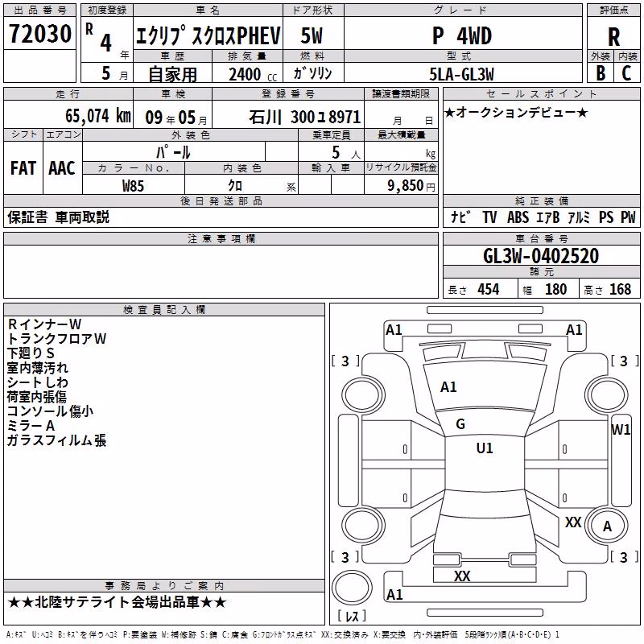
Task: Select the evaluation score R
Action: [613, 37]
